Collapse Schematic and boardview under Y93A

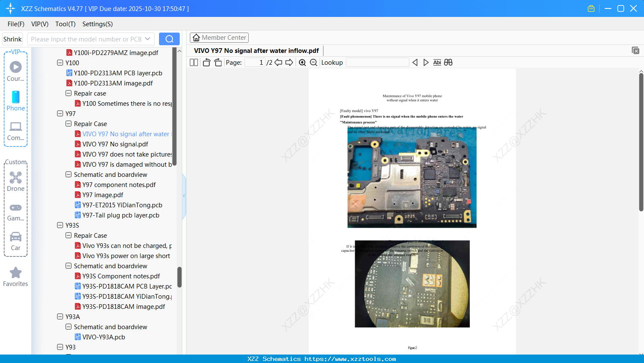click(69, 327)
